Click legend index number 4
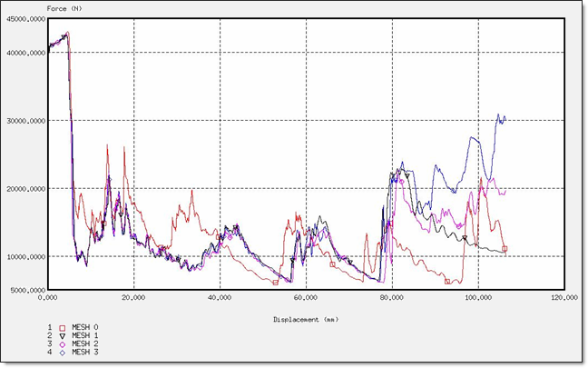 pos(49,354)
